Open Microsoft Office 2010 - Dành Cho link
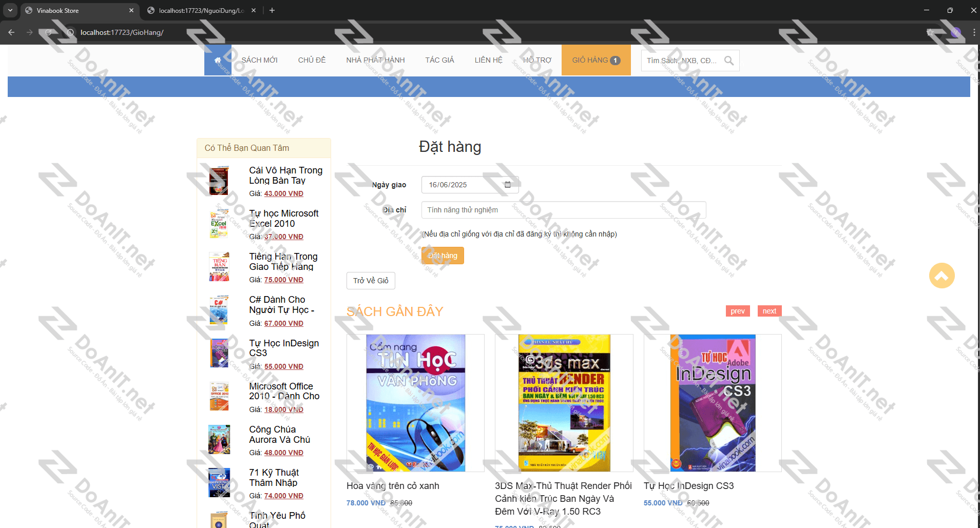The image size is (980, 528). tap(284, 391)
